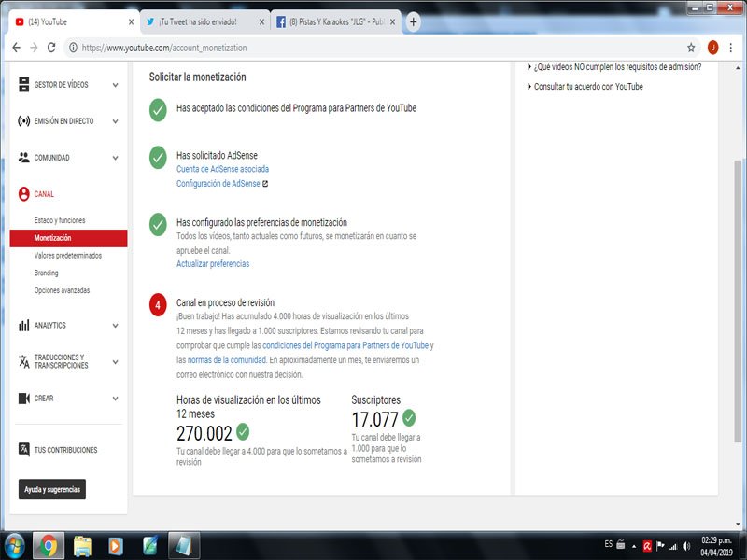Open the Chrome three-dot menu
The image size is (747, 560).
(x=730, y=48)
